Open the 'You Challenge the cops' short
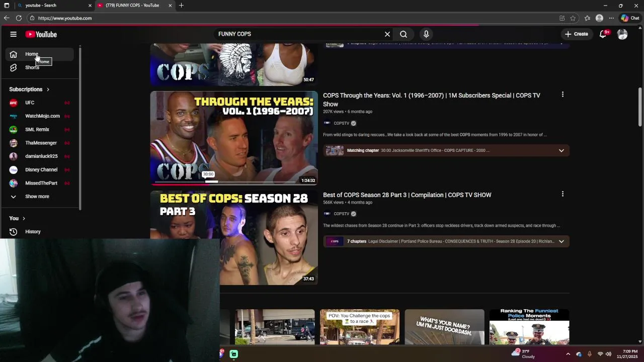644x362 pixels. click(x=360, y=327)
